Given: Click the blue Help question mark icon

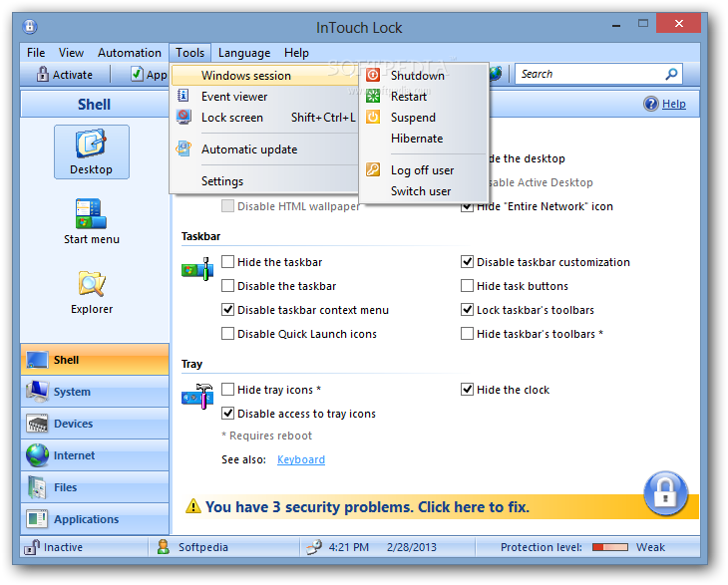Looking at the screenshot, I should [x=651, y=104].
